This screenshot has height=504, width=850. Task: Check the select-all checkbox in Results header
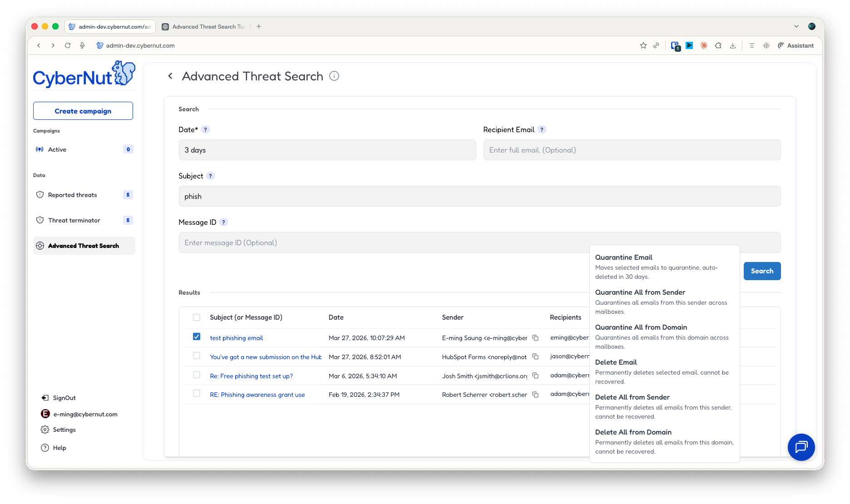pos(196,317)
